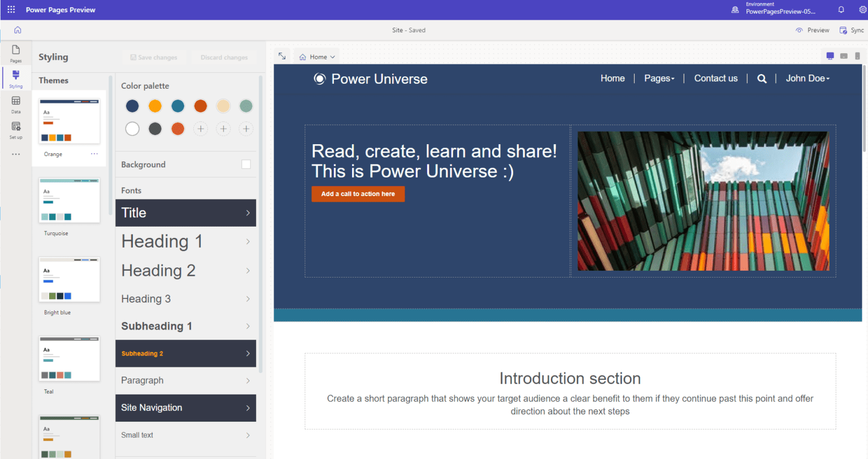The image size is (868, 459).
Task: Open the Home page selector dropdown
Action: [316, 57]
